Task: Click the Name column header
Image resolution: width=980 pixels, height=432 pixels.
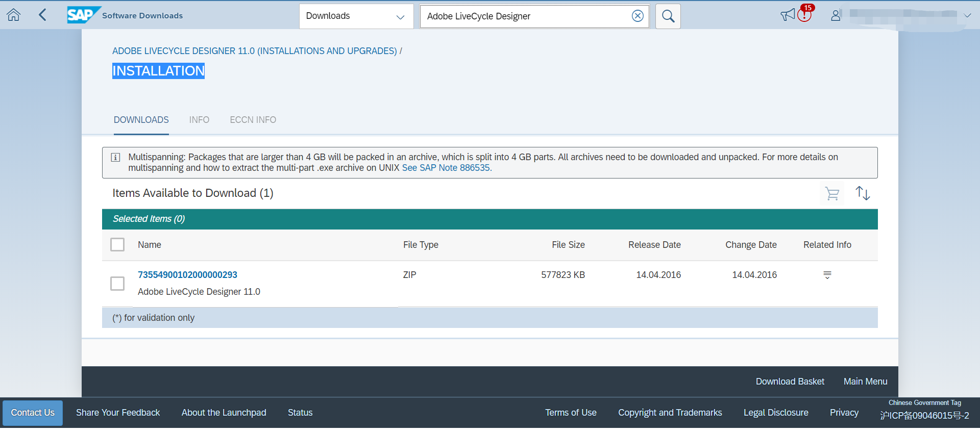Action: tap(150, 245)
